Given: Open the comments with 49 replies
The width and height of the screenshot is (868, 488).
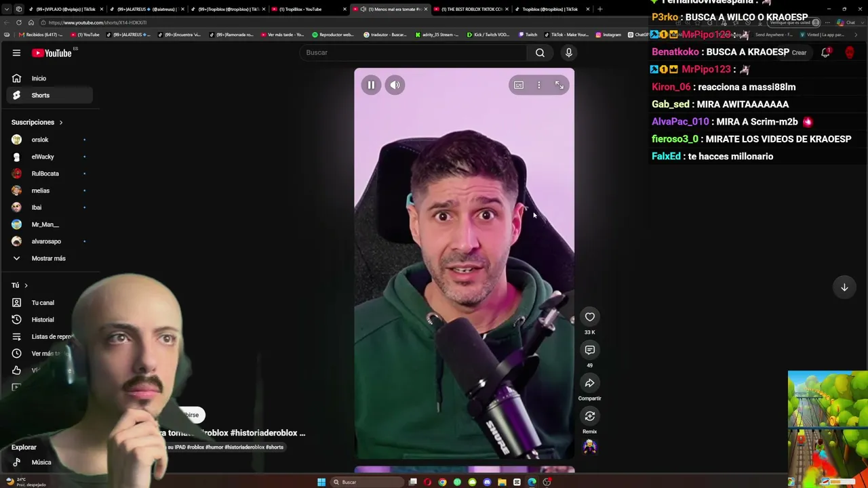Looking at the screenshot, I should [x=590, y=350].
